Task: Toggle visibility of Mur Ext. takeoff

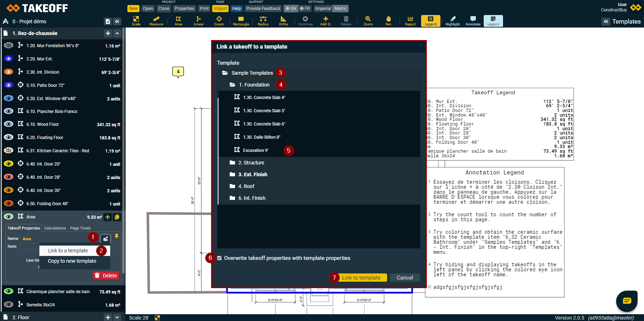Action: 9,59
